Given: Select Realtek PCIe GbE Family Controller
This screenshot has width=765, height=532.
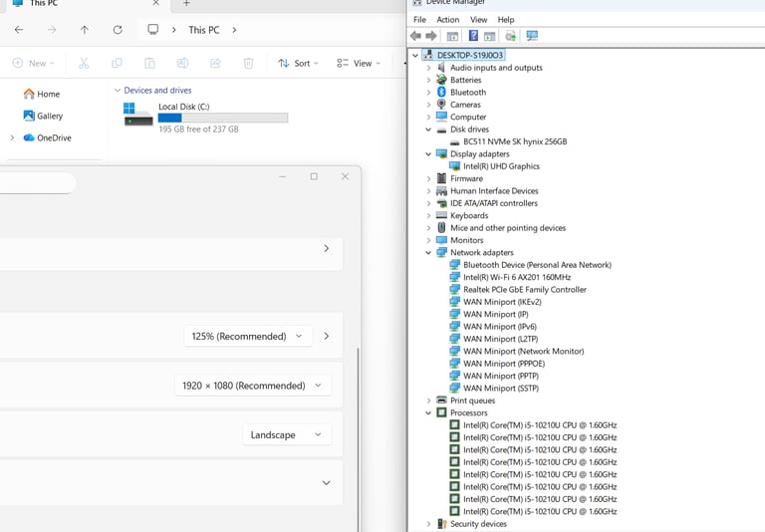Looking at the screenshot, I should 525,290.
